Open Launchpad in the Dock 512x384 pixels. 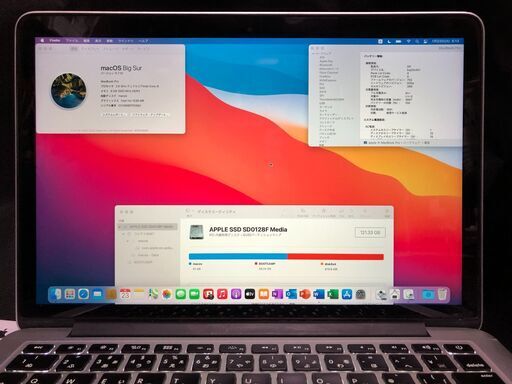point(70,294)
